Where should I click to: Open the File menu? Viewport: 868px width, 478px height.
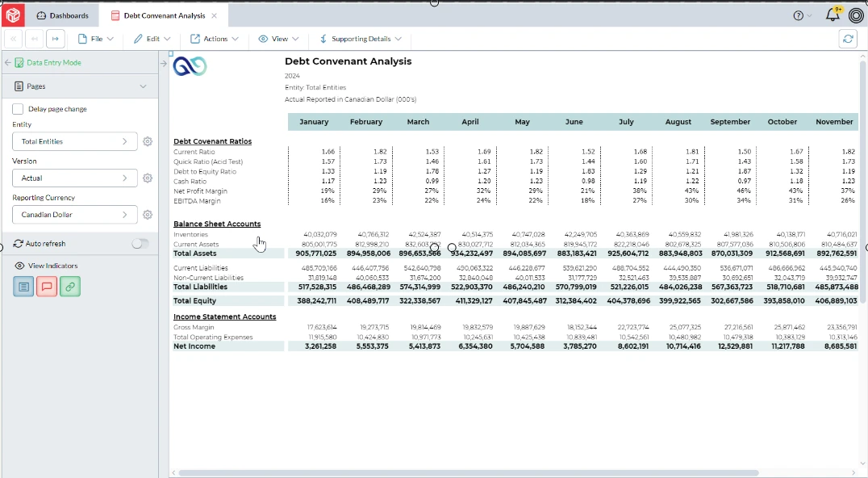(x=96, y=39)
